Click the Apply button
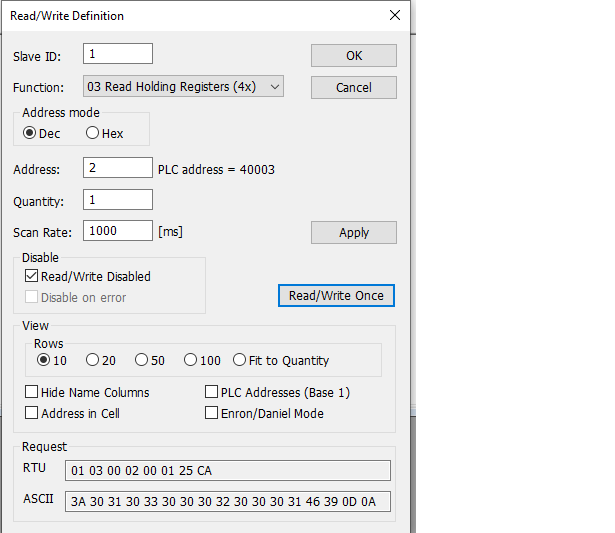This screenshot has width=615, height=533. click(x=353, y=233)
